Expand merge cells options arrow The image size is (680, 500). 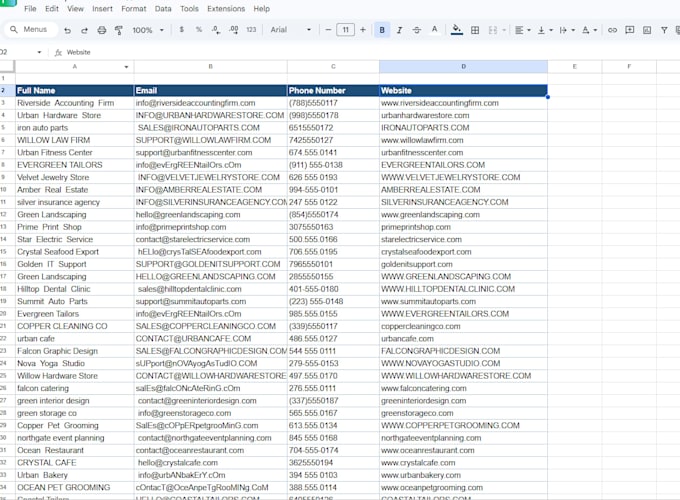tap(504, 30)
